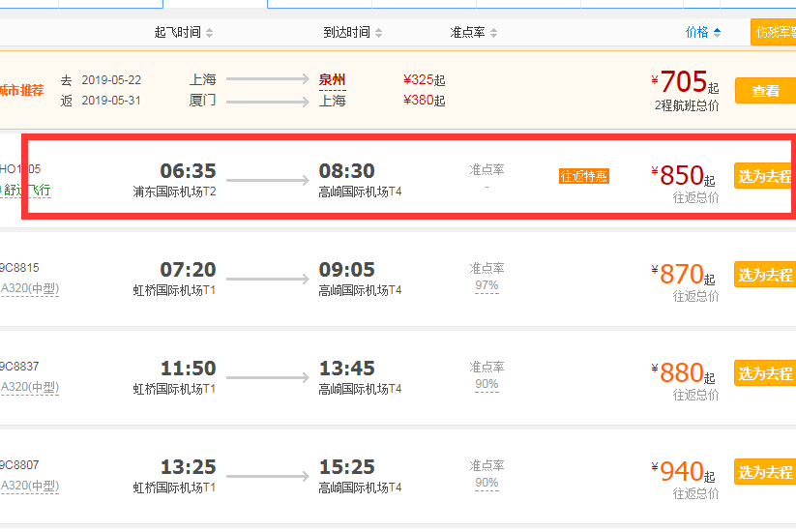This screenshot has width=796, height=532.
Task: Sort flights by departure time (起飞时间)
Action: pos(184,33)
